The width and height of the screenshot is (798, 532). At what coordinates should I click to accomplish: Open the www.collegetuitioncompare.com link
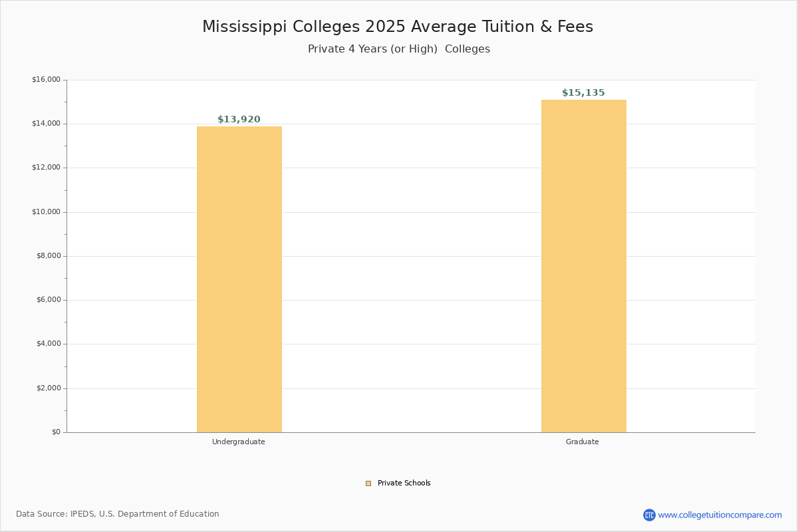click(720, 515)
